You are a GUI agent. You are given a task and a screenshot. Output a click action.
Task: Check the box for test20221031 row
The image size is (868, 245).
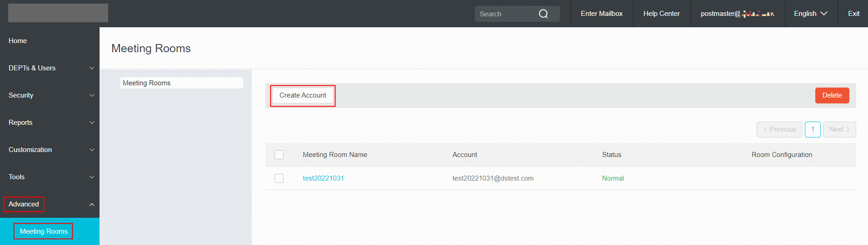(x=279, y=178)
